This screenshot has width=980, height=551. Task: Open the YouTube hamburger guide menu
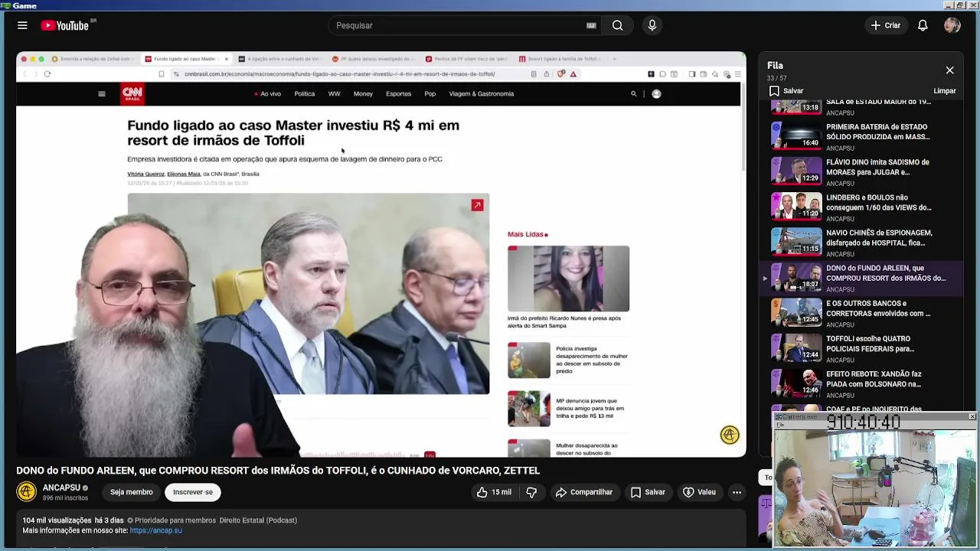pyautogui.click(x=22, y=25)
